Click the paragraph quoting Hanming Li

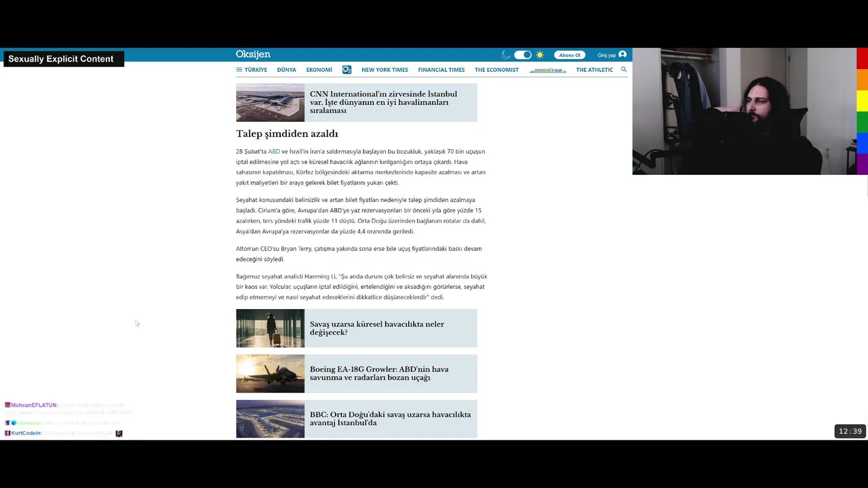(x=361, y=287)
